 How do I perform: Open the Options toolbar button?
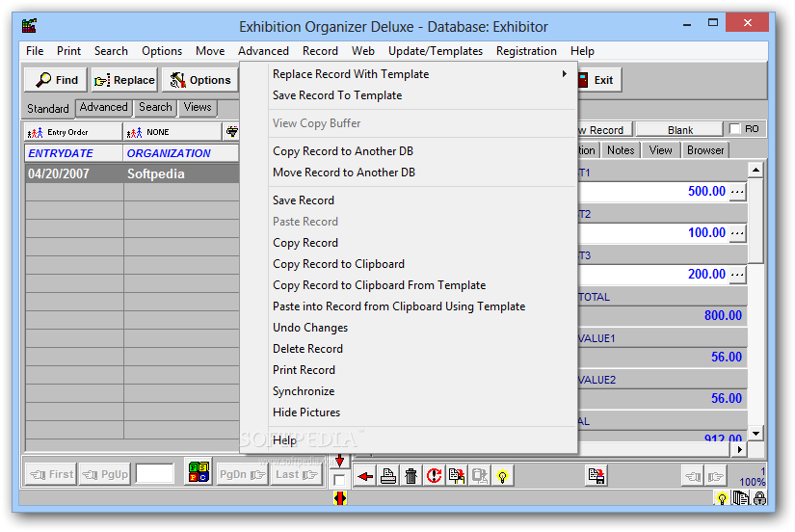(x=199, y=80)
